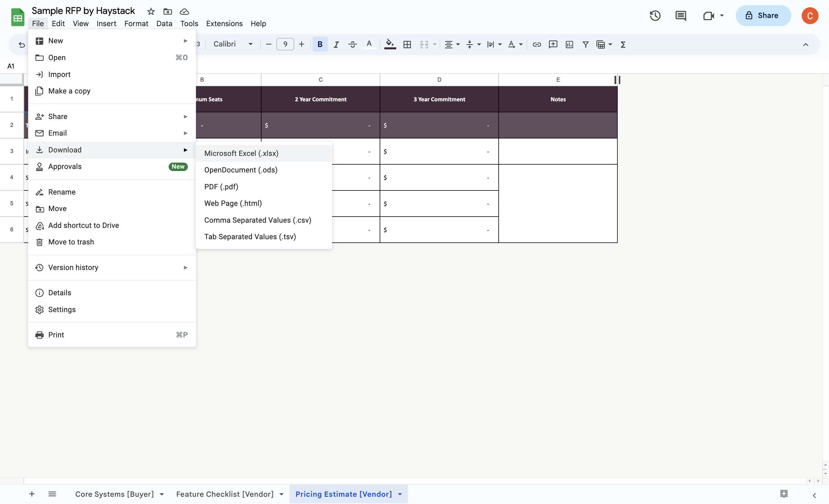Open the Extensions menu
829x504 pixels.
pyautogui.click(x=224, y=24)
